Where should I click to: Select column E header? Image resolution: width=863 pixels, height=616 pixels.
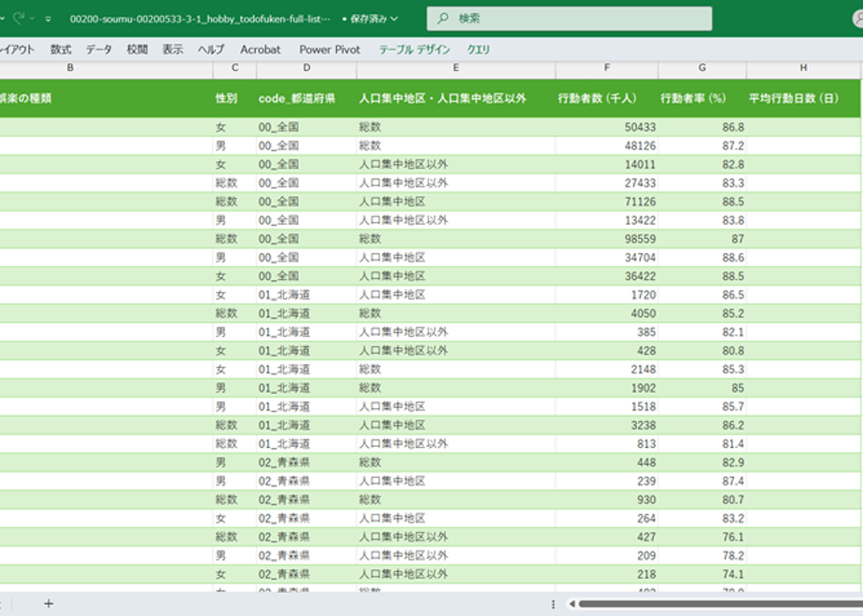pyautogui.click(x=456, y=67)
